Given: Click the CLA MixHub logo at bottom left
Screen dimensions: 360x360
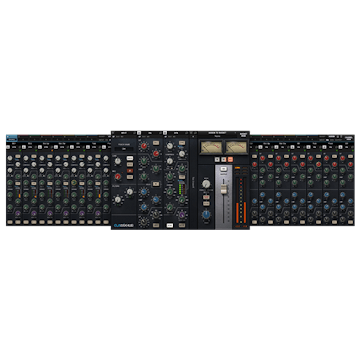Looking at the screenshot, I should coord(123,225).
